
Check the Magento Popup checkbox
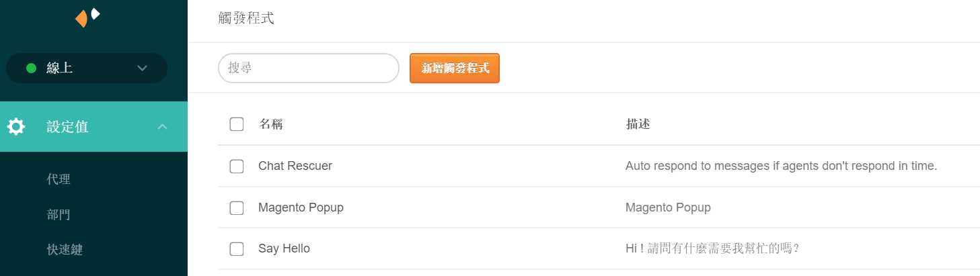tap(237, 208)
